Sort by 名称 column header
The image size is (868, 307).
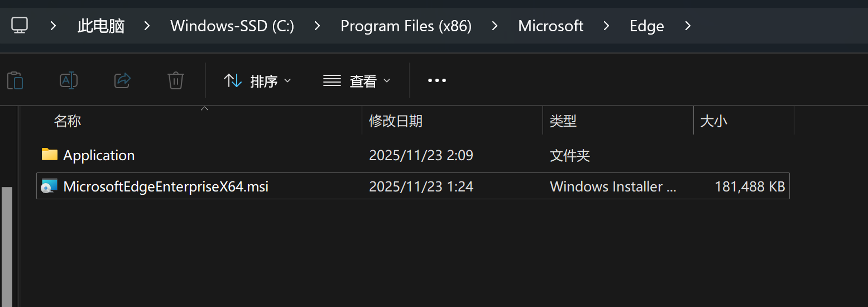[68, 121]
